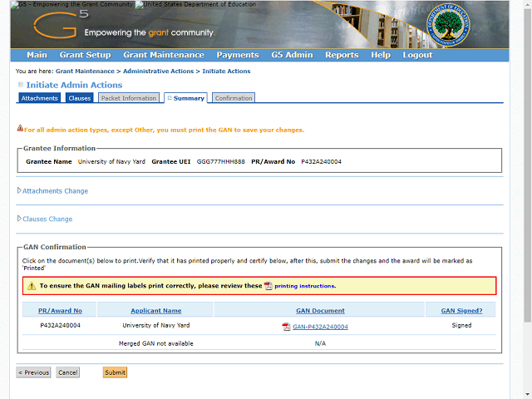Click PDF icon beside GAN-P432A240004
The height and width of the screenshot is (399, 532).
[x=286, y=327]
